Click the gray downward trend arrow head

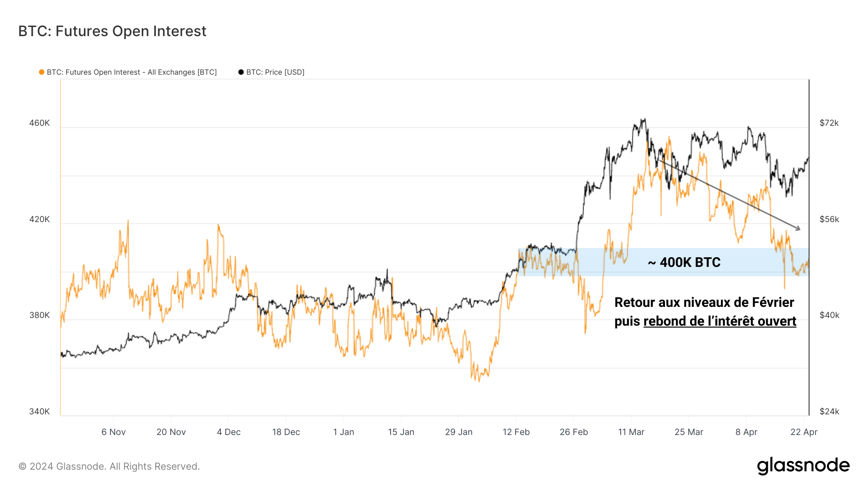coord(798,228)
